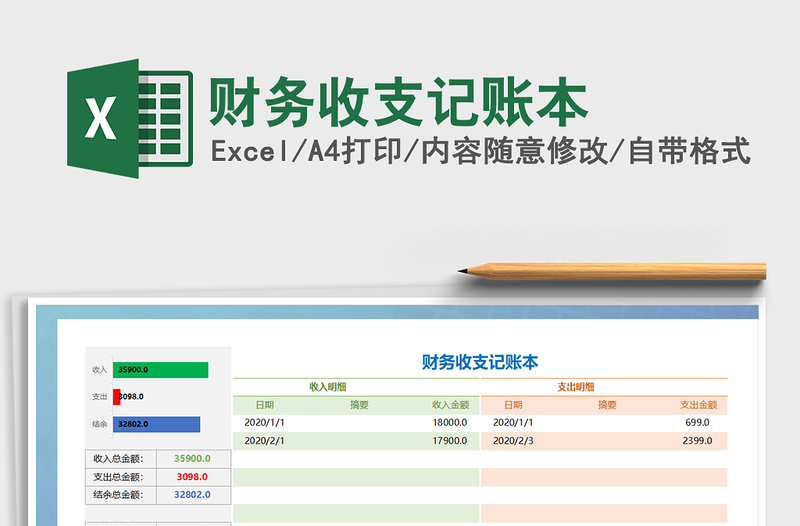Click the 支出 chart axis label
The image size is (800, 526).
point(99,397)
